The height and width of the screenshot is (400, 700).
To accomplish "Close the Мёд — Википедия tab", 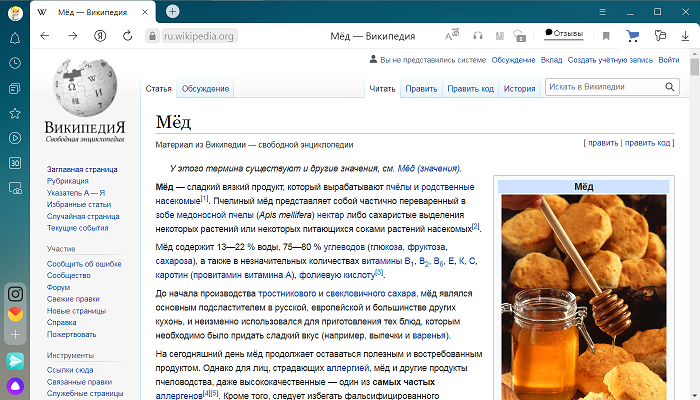I will pyautogui.click(x=145, y=12).
